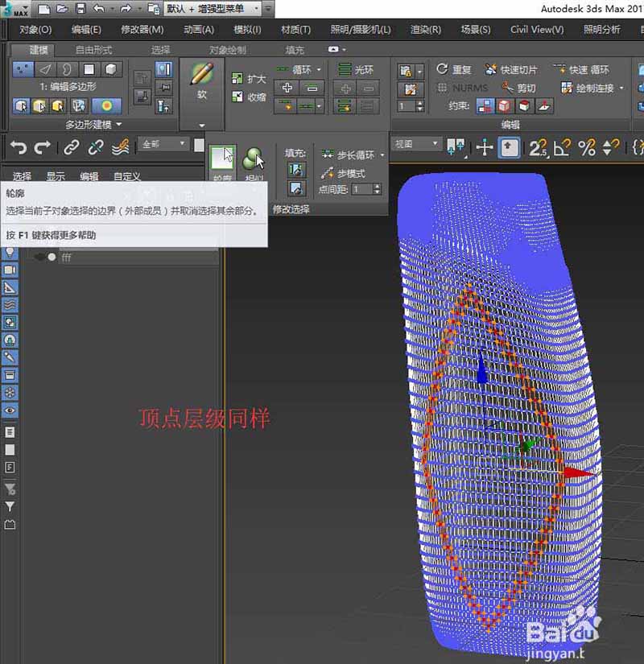Viewport: 644px width, 664px height.
Task: Toggle the percent snap button
Action: [587, 147]
